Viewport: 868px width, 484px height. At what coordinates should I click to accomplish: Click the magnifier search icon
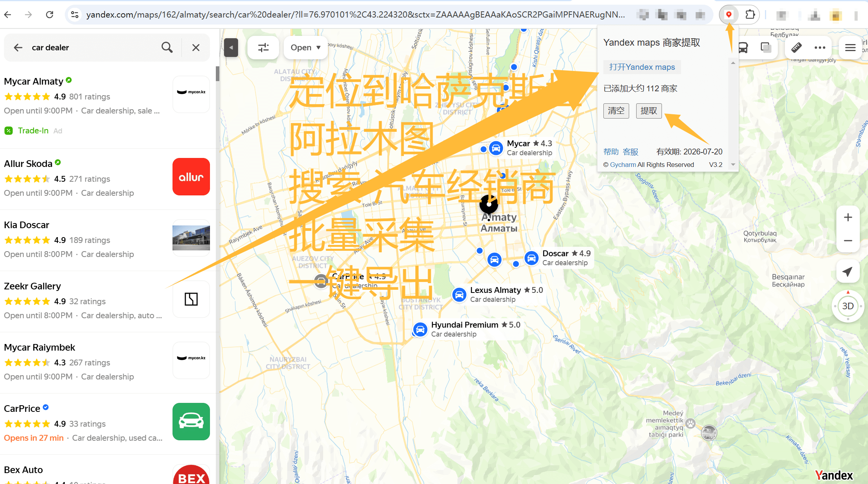167,48
